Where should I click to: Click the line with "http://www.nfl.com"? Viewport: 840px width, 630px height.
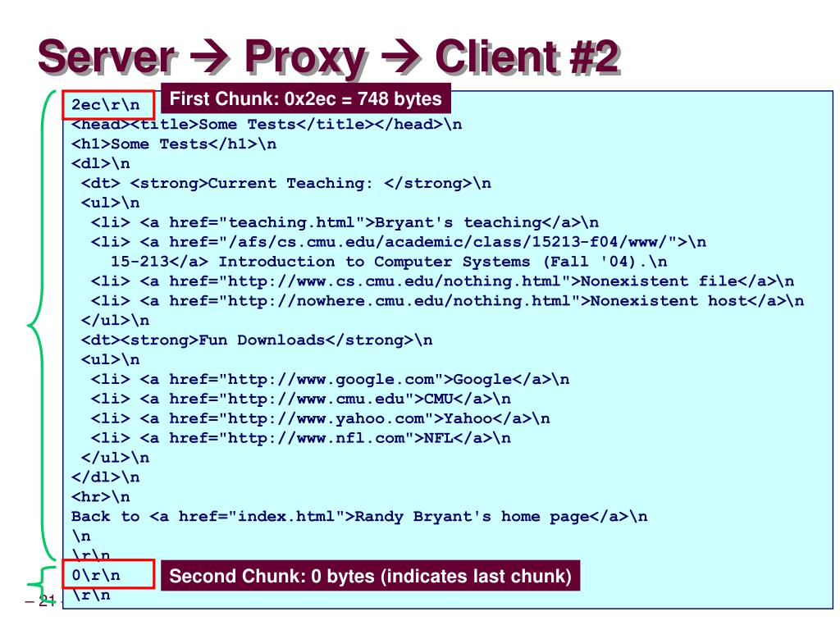click(x=300, y=438)
